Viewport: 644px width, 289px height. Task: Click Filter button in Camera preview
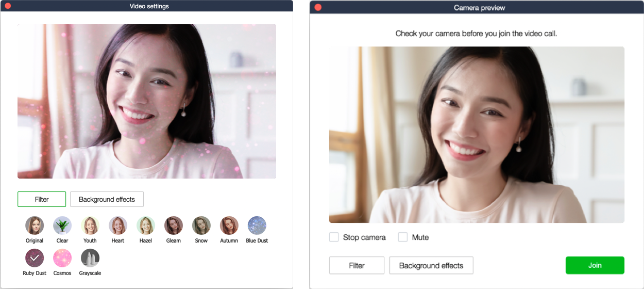(357, 265)
